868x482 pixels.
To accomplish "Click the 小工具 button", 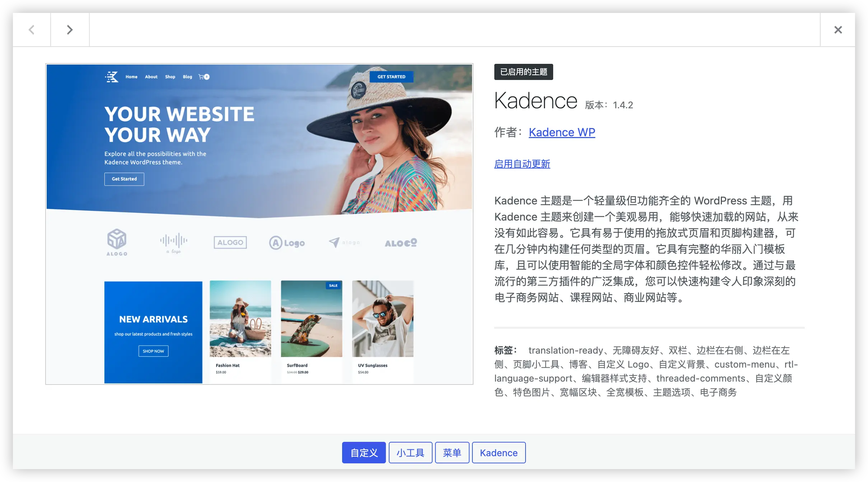I will pyautogui.click(x=410, y=453).
